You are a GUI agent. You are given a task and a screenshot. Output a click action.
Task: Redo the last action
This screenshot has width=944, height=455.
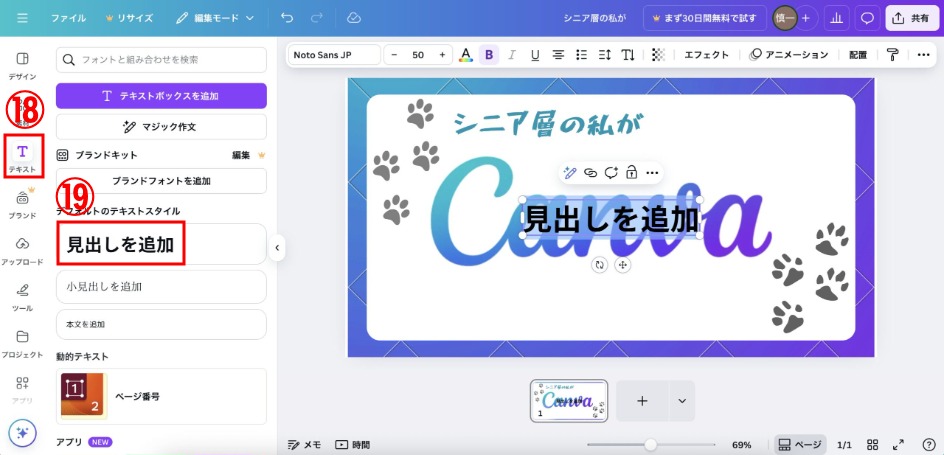317,18
